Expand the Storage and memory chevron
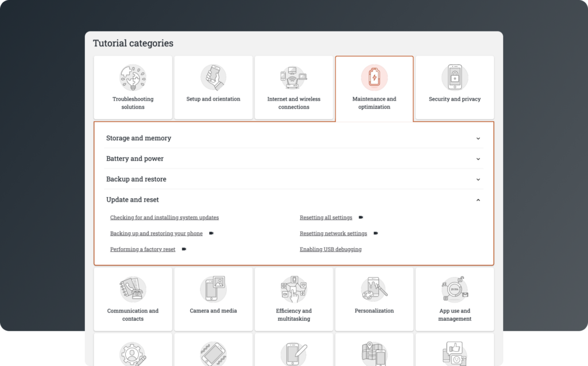 (478, 138)
